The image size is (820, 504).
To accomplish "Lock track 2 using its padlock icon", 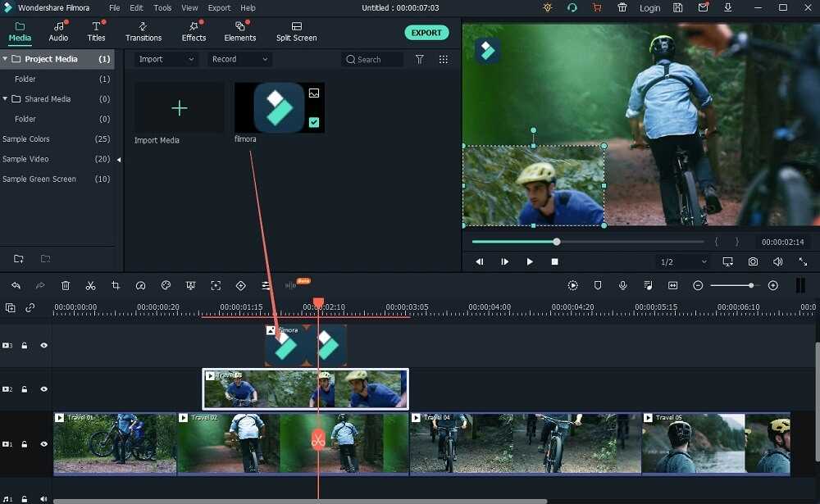I will (x=25, y=389).
